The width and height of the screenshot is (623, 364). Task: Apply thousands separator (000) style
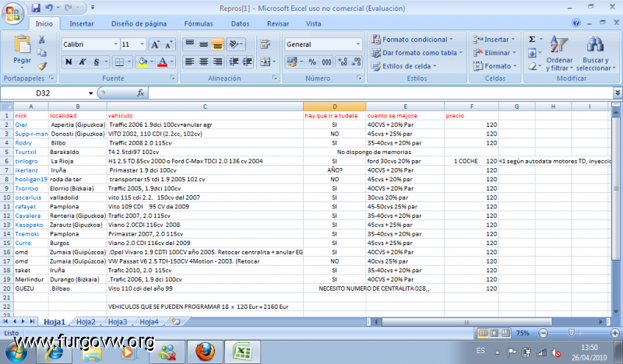point(326,61)
